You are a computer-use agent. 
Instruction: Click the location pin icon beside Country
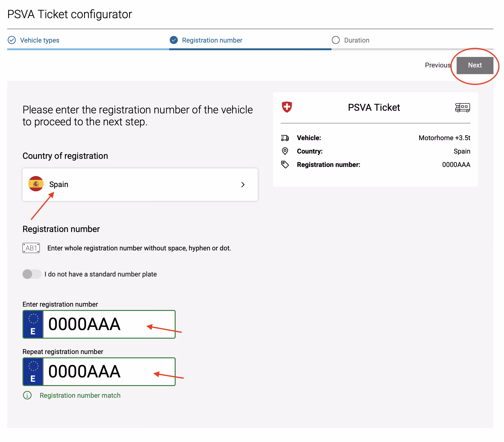[x=285, y=151]
